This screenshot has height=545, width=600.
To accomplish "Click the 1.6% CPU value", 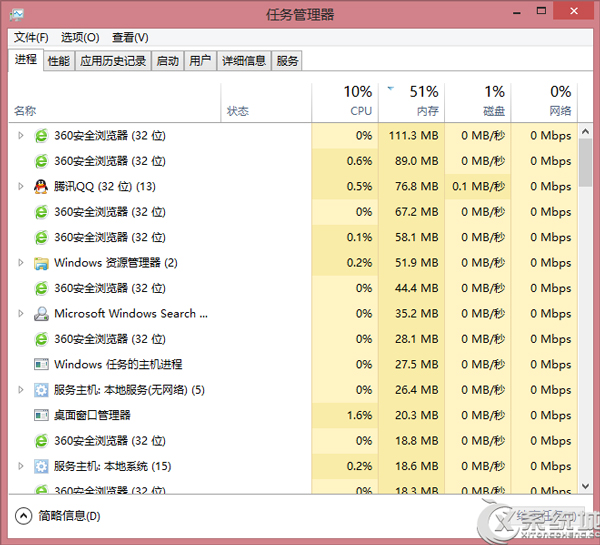I will [x=359, y=415].
